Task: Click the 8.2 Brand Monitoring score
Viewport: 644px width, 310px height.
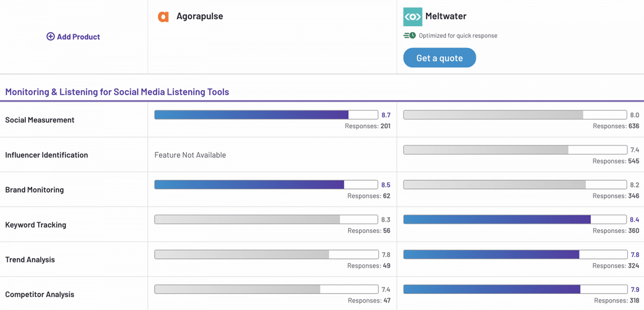Action: (x=635, y=184)
